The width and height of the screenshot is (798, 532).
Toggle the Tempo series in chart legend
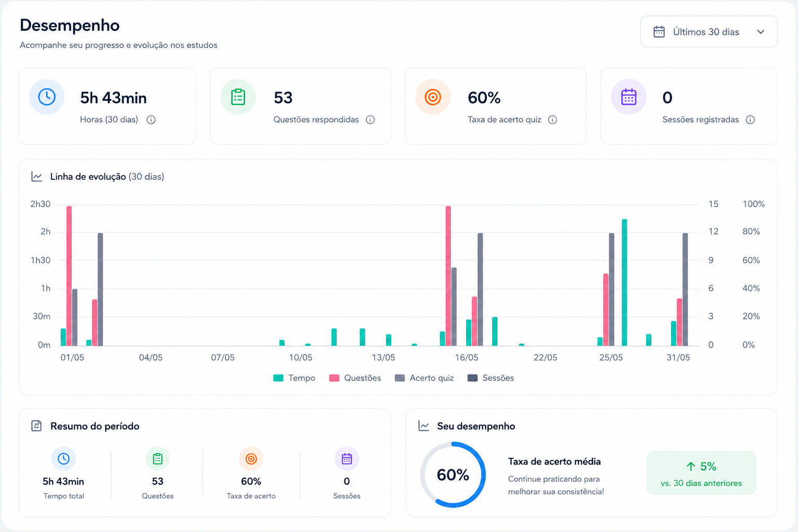(294, 378)
